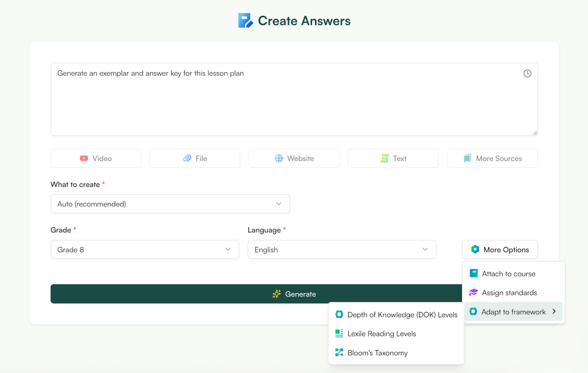This screenshot has height=373, width=588.
Task: Expand the Adapt to framework submenu
Action: pos(513,312)
